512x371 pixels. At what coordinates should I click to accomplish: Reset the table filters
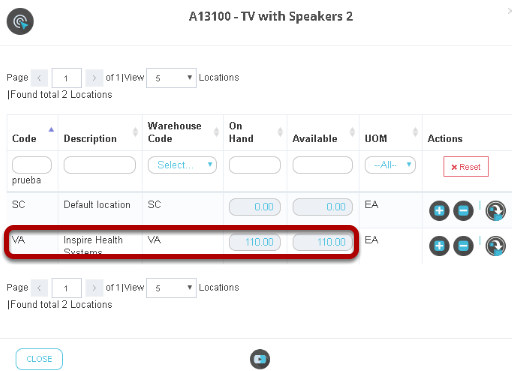pyautogui.click(x=466, y=166)
